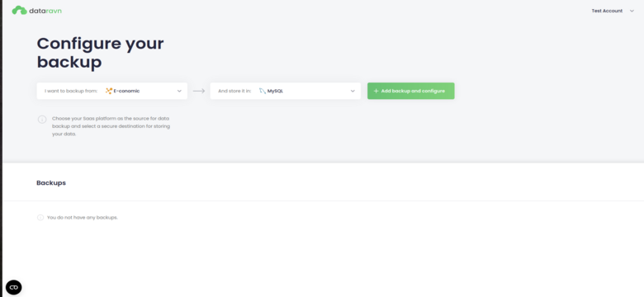Expand the chevron beside Test Account

pyautogui.click(x=632, y=11)
